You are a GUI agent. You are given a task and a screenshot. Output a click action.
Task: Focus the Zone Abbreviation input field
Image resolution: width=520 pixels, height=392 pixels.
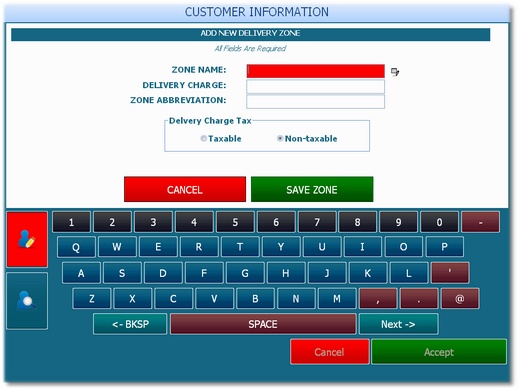click(x=315, y=102)
